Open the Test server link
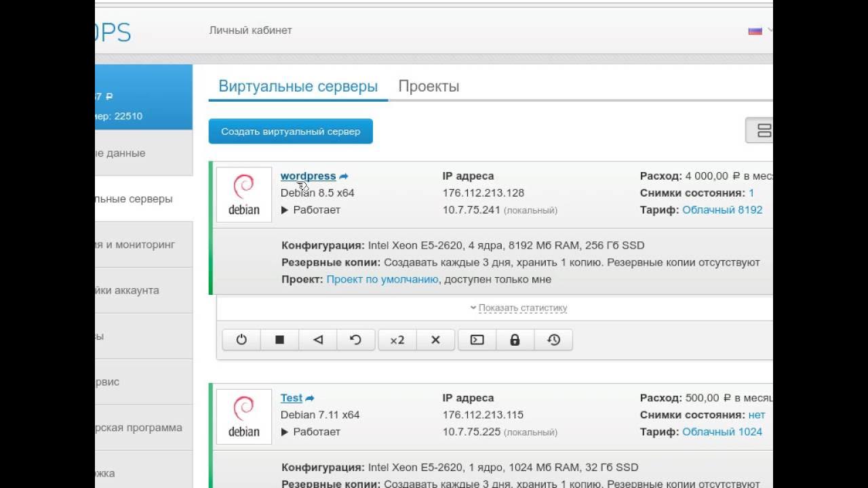This screenshot has width=868, height=488. coord(292,399)
